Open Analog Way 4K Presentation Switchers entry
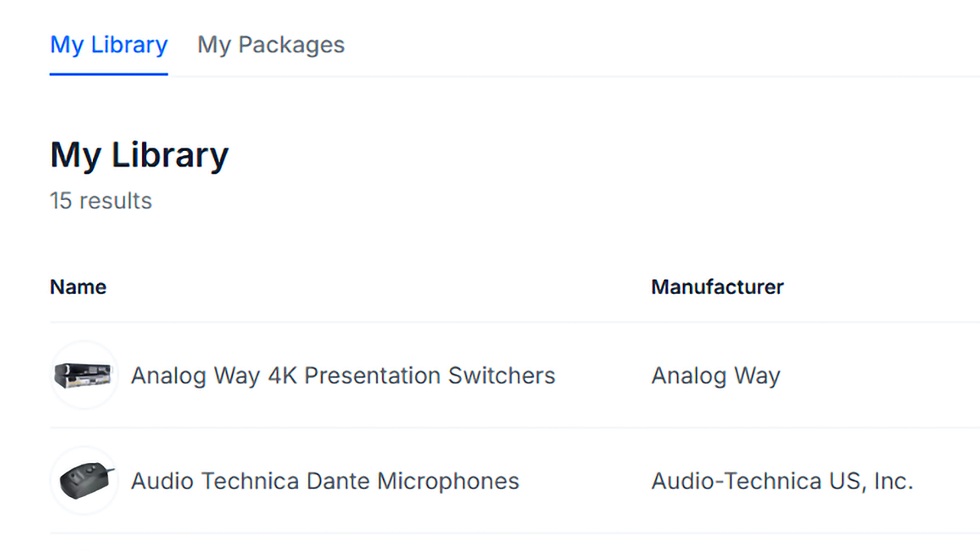The image size is (980, 551). point(342,375)
